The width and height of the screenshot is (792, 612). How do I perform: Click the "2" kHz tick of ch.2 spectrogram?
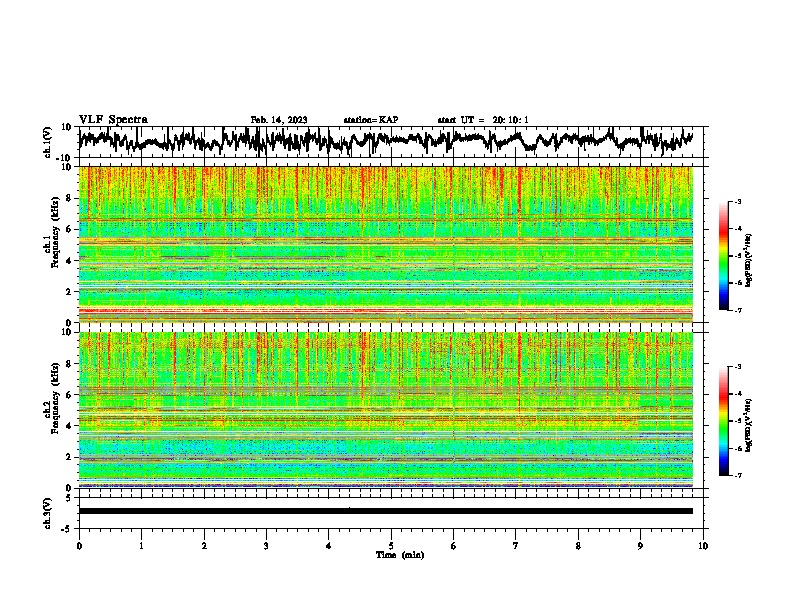[x=70, y=457]
